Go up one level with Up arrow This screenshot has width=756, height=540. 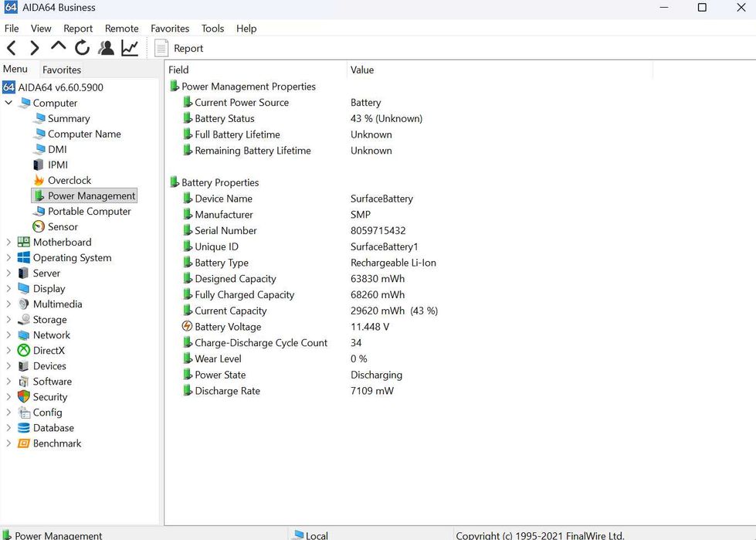click(x=59, y=47)
